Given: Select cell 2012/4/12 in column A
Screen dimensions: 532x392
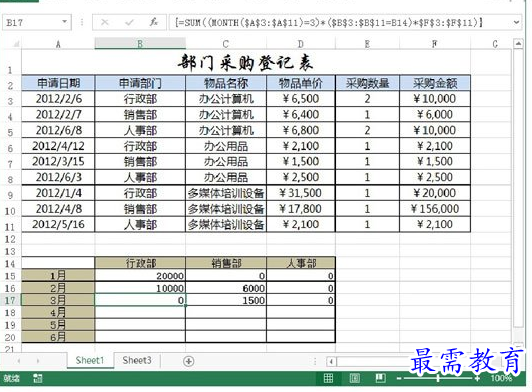Looking at the screenshot, I should pyautogui.click(x=58, y=146).
